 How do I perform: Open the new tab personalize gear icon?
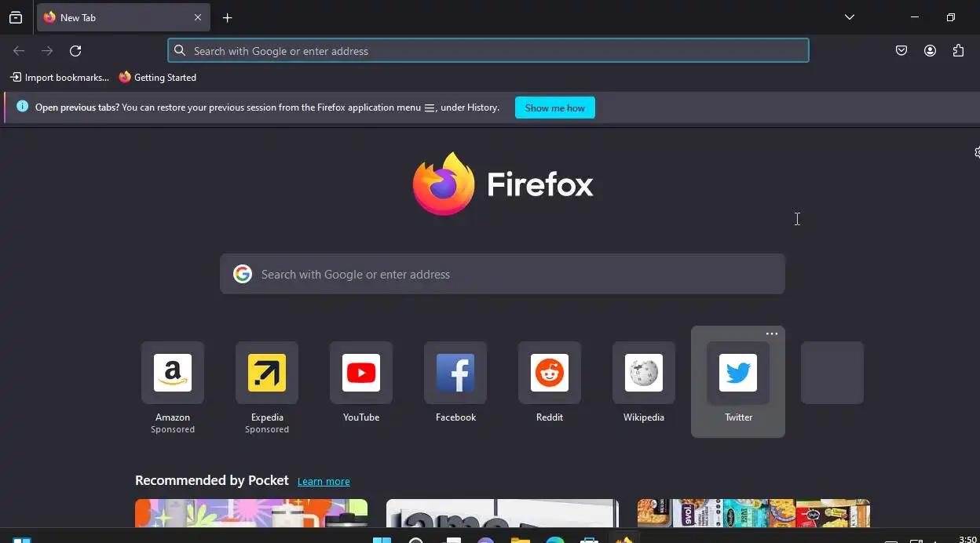tap(976, 152)
